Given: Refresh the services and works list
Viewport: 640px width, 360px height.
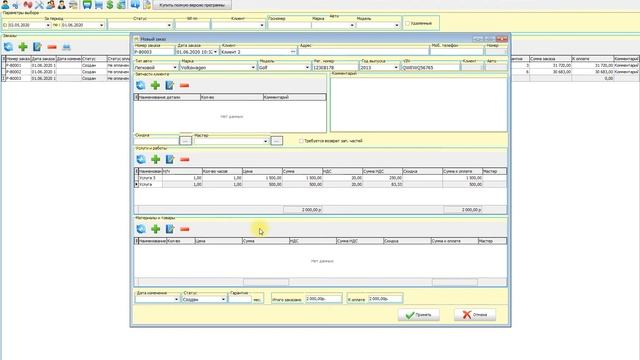Looking at the screenshot, I should click(141, 159).
